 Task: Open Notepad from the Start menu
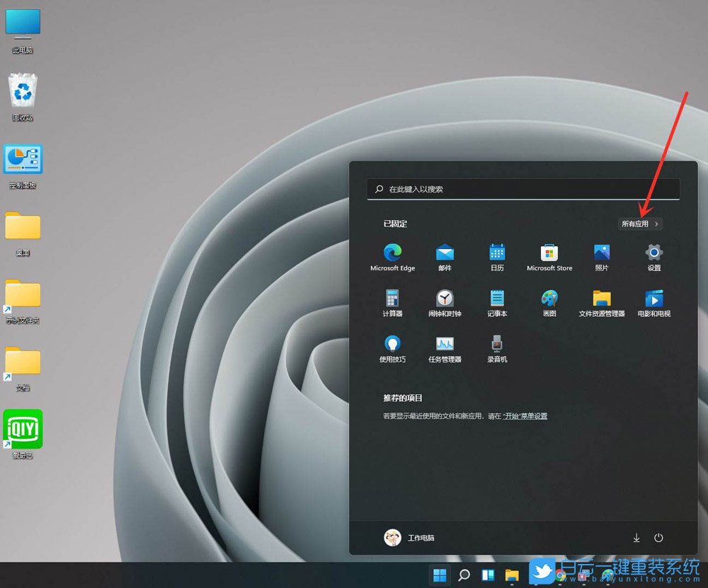[497, 298]
